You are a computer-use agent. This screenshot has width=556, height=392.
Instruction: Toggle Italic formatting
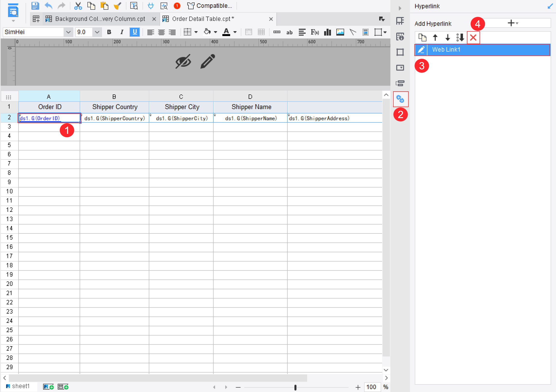click(x=122, y=32)
